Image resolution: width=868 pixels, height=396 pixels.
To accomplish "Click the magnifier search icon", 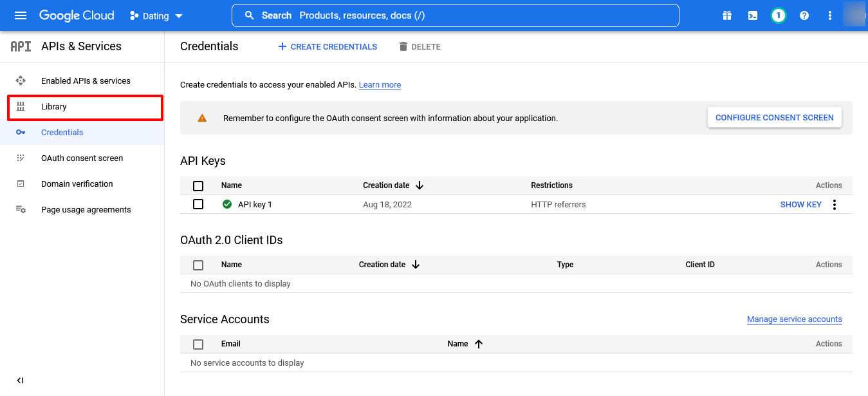I will point(250,15).
